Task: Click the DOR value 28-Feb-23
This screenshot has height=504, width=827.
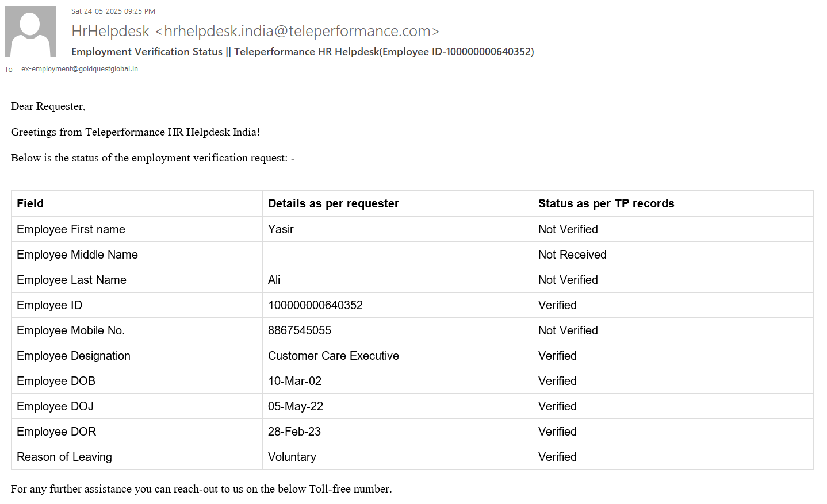Action: coord(294,432)
